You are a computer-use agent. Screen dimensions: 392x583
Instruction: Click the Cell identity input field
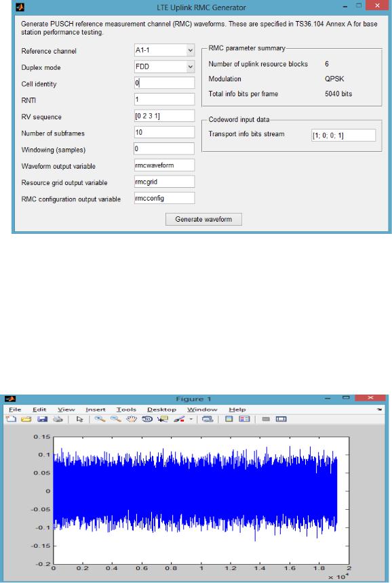(x=164, y=83)
